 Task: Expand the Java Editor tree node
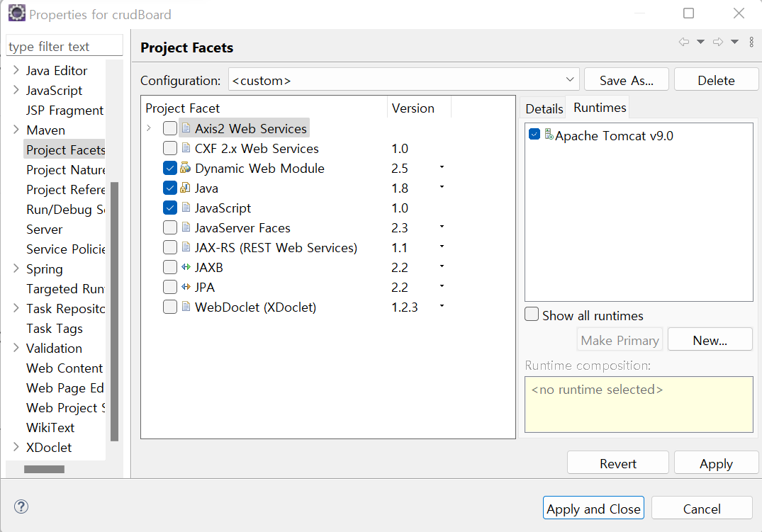[x=16, y=70]
